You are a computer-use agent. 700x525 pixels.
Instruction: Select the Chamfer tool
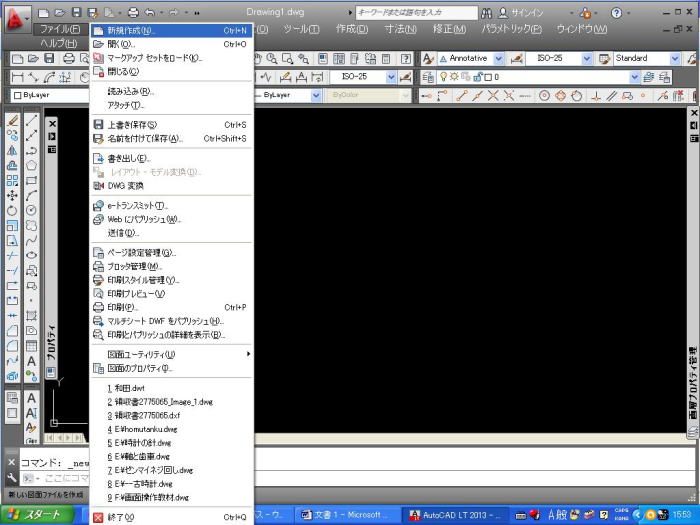tap(12, 331)
